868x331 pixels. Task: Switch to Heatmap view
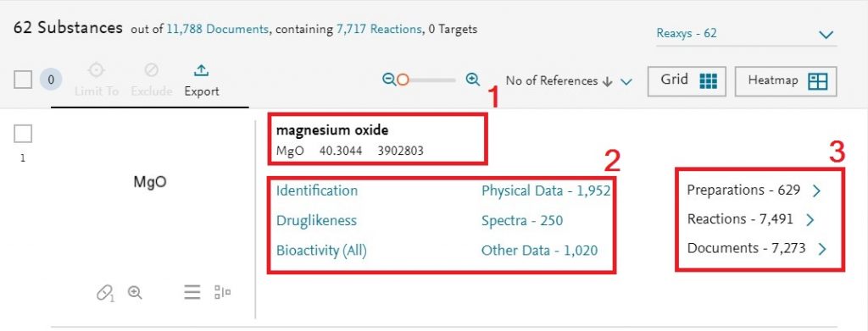786,81
